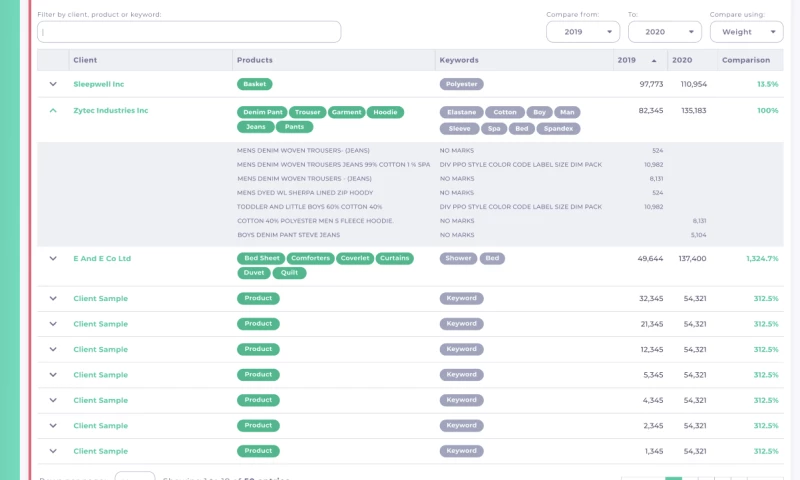This screenshot has height=480, width=800.
Task: Open the Zytec Industries Inc client link
Action: 111,111
